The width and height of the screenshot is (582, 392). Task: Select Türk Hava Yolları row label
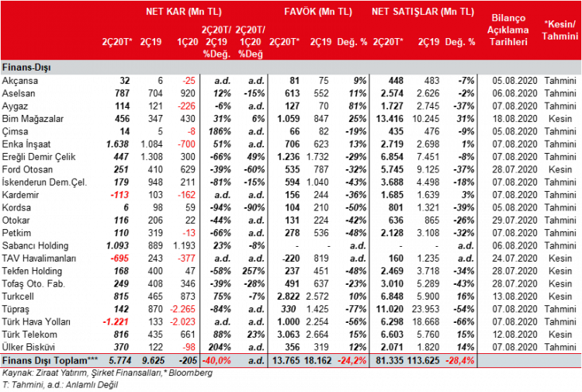coord(36,322)
